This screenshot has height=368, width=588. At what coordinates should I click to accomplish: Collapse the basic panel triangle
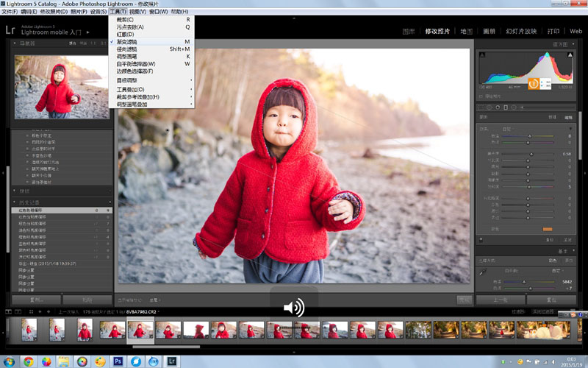pyautogui.click(x=573, y=250)
